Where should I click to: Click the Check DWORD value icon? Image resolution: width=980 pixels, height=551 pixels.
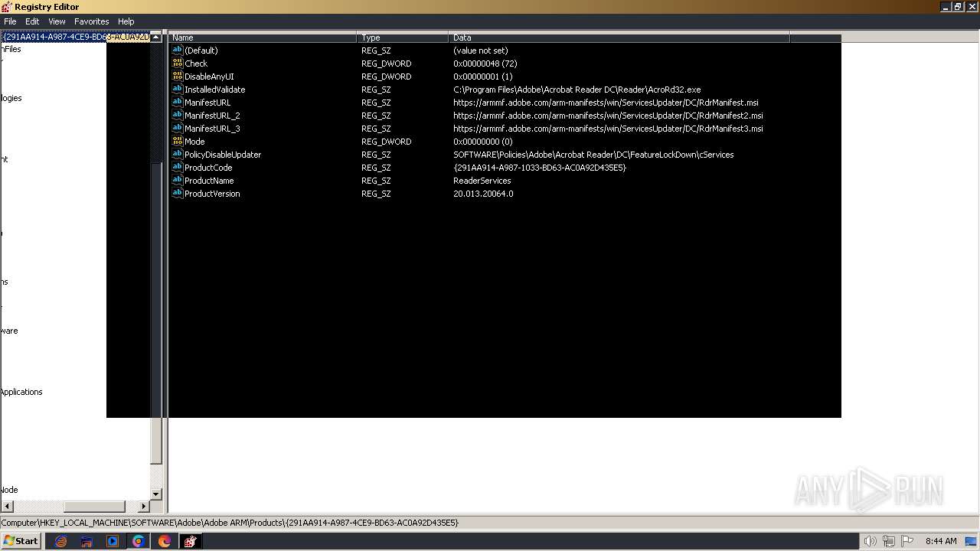tap(178, 64)
